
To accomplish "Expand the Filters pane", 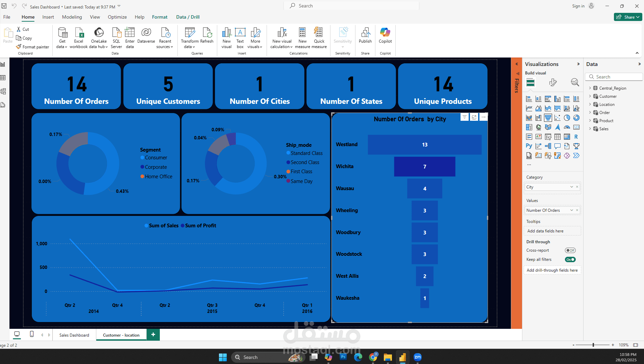I will tap(517, 64).
